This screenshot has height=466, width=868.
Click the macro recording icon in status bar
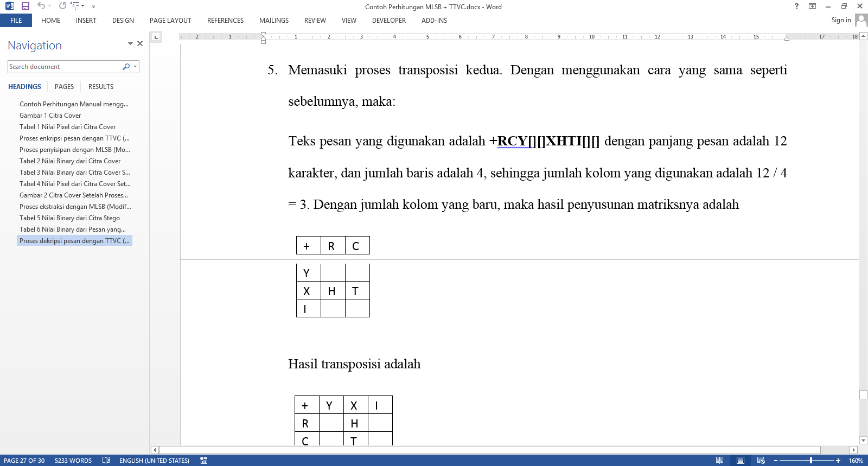pos(204,460)
